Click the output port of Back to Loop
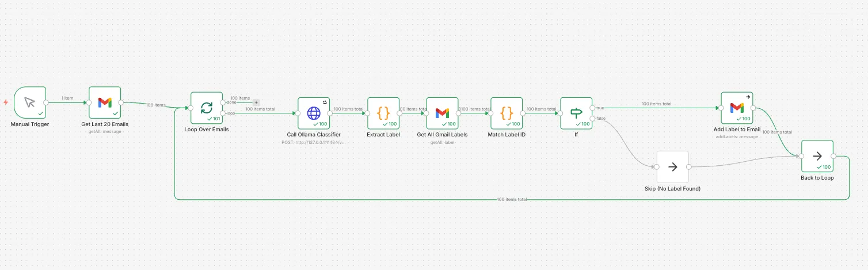Viewport: 868px width, 270px height. point(833,156)
